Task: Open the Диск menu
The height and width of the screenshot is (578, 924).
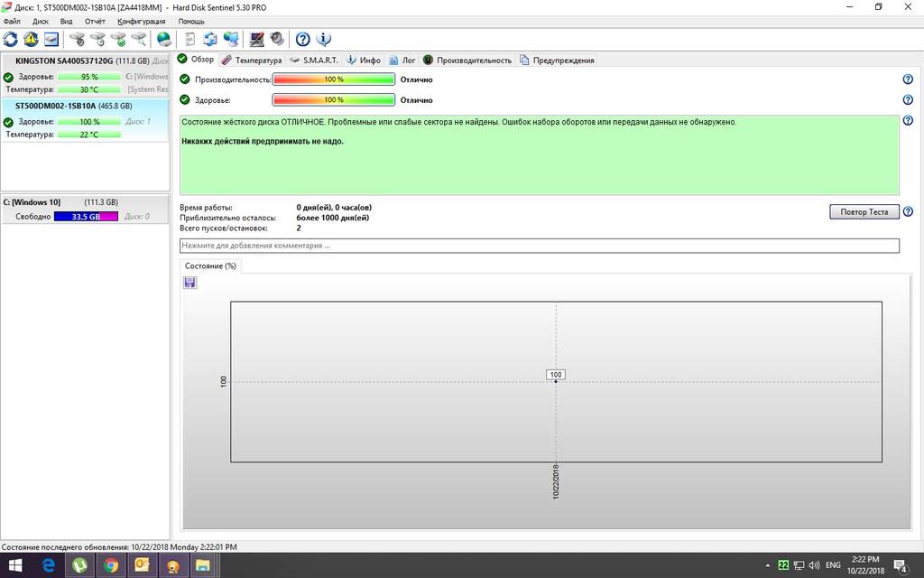Action: click(40, 22)
